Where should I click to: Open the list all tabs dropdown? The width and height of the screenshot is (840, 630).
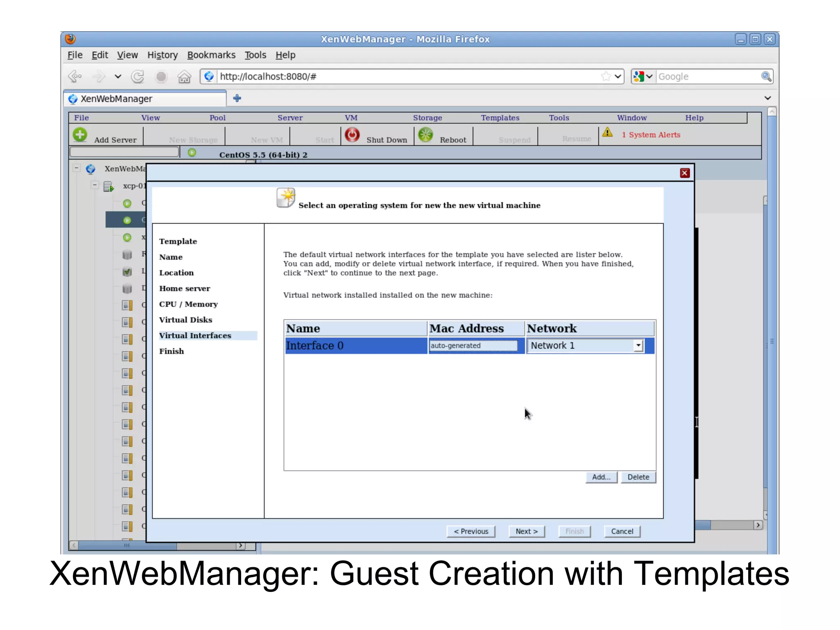(767, 98)
